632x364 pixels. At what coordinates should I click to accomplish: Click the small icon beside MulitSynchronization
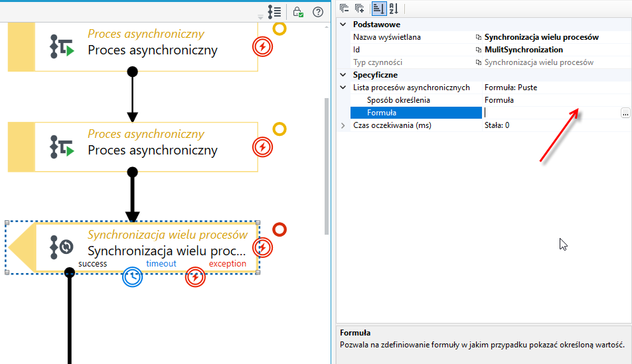[x=479, y=50]
